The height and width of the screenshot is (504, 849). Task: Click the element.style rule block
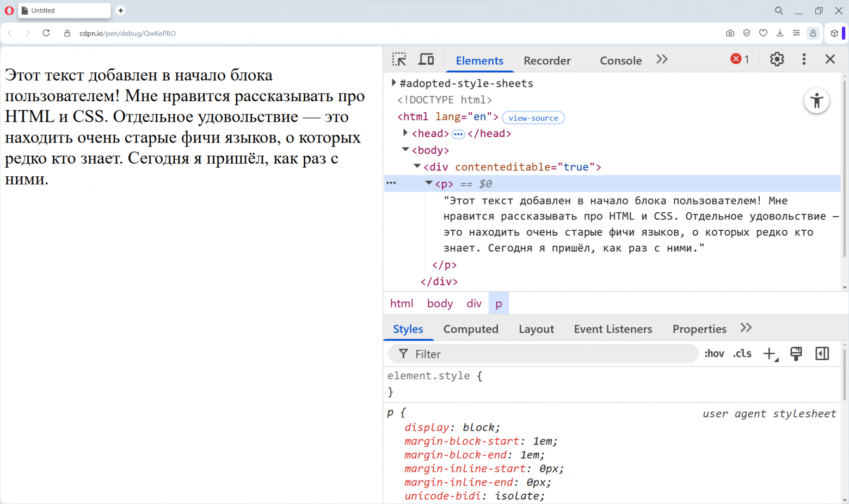click(612, 384)
